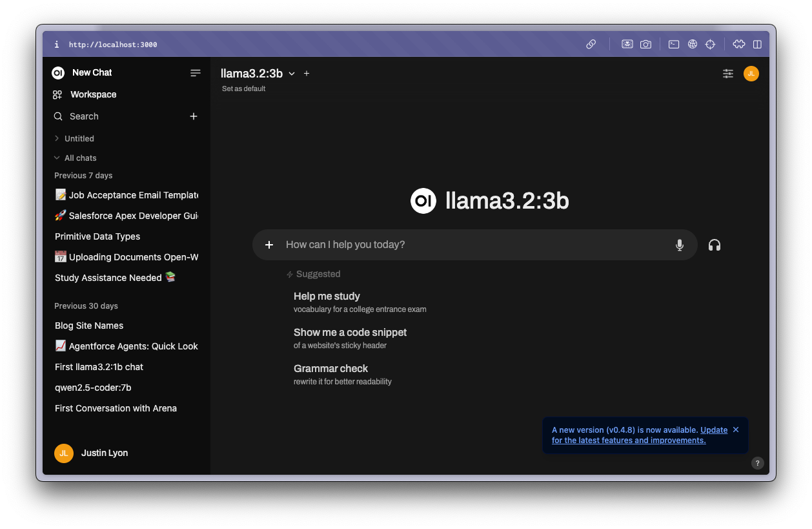The width and height of the screenshot is (812, 529).
Task: Choose Grammar check suggestion
Action: [x=343, y=375]
